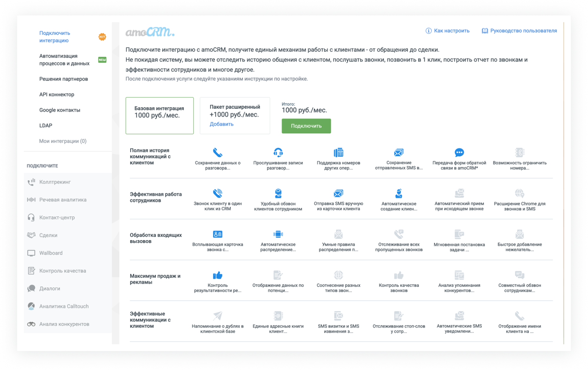The image size is (588, 370).
Task: Open Коллтрекинг in the sidebar
Action: click(x=55, y=182)
